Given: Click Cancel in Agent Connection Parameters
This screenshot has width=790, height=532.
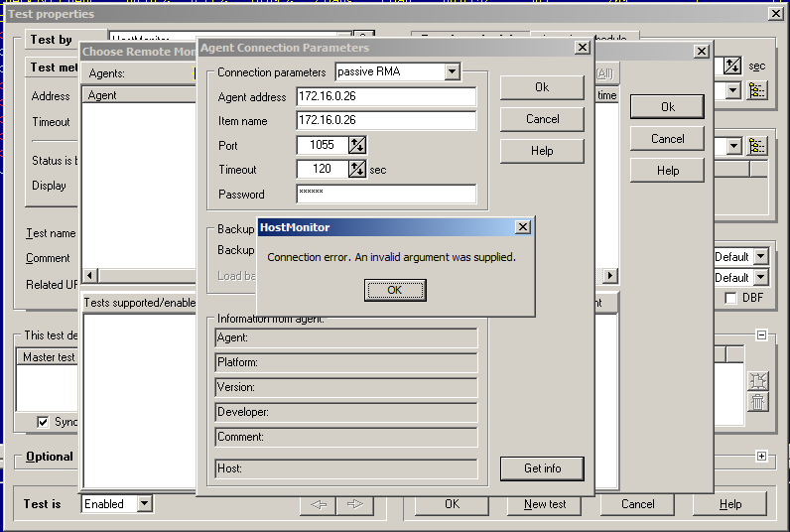Looking at the screenshot, I should coord(542,119).
